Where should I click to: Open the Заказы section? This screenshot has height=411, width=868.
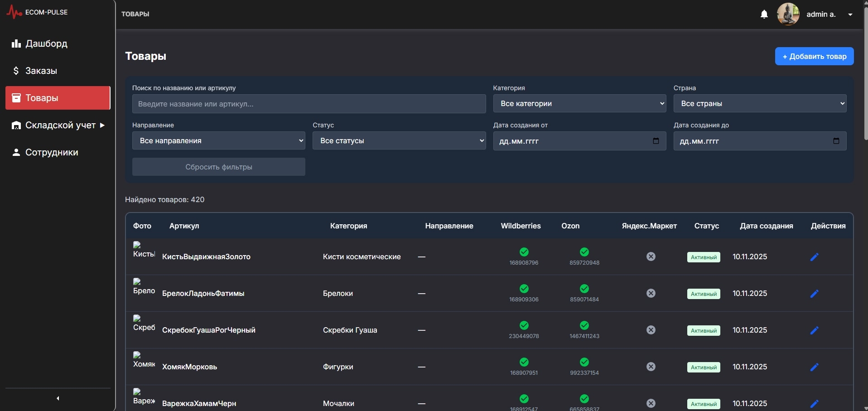tap(58, 71)
